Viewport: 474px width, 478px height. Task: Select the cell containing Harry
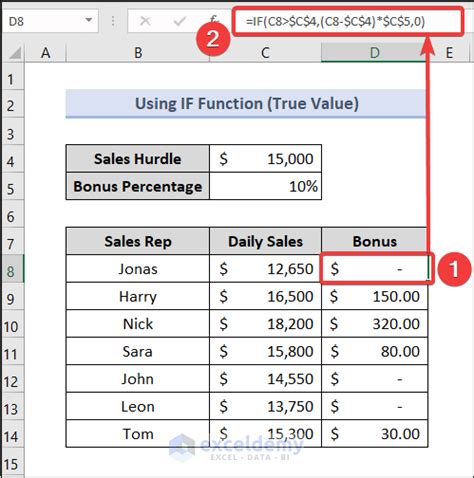138,296
